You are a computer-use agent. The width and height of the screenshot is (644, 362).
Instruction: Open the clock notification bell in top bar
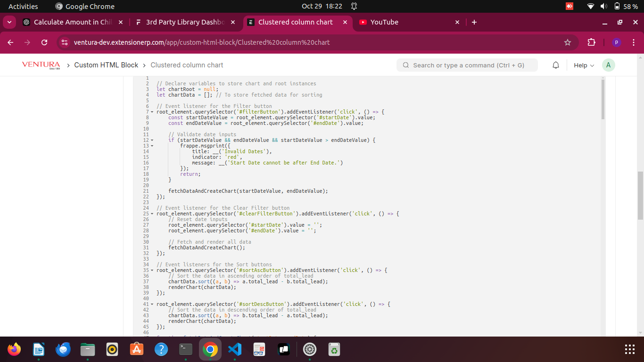click(354, 6)
